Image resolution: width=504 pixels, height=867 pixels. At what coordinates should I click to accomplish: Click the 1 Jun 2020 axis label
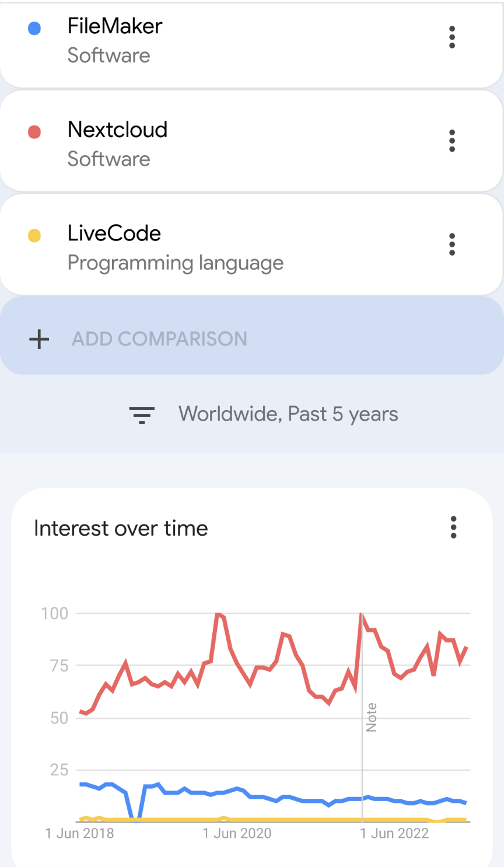tap(237, 833)
